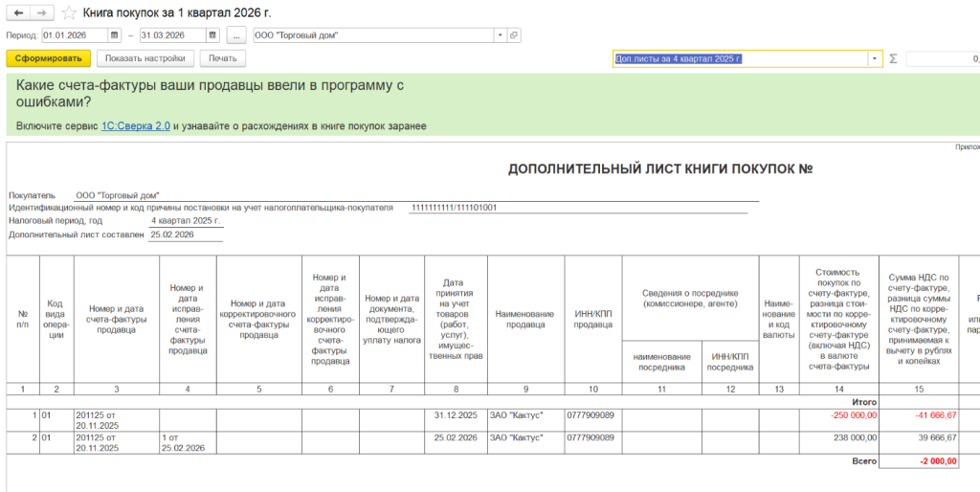Click the ООО "Торговый дом" organization field
The width and height of the screenshot is (980, 492).
click(372, 35)
